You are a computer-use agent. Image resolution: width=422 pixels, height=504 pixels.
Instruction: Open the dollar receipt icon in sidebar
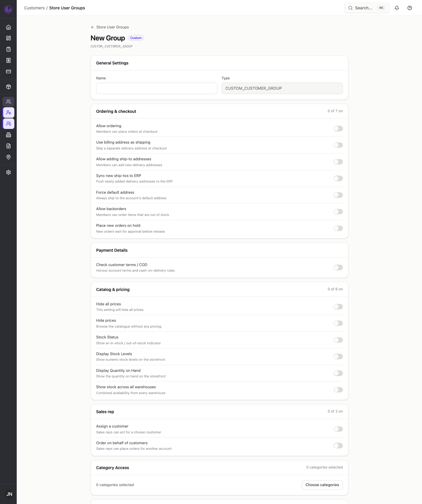point(8,60)
